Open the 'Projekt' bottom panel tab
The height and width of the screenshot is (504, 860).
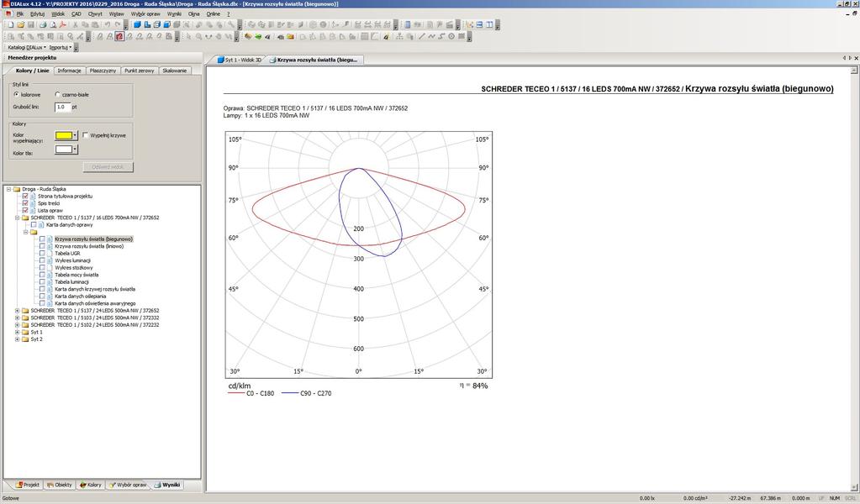pos(28,485)
